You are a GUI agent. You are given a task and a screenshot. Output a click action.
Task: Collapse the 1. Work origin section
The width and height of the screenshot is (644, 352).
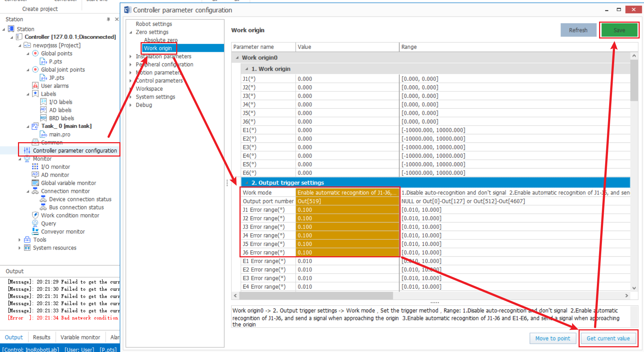pos(247,69)
